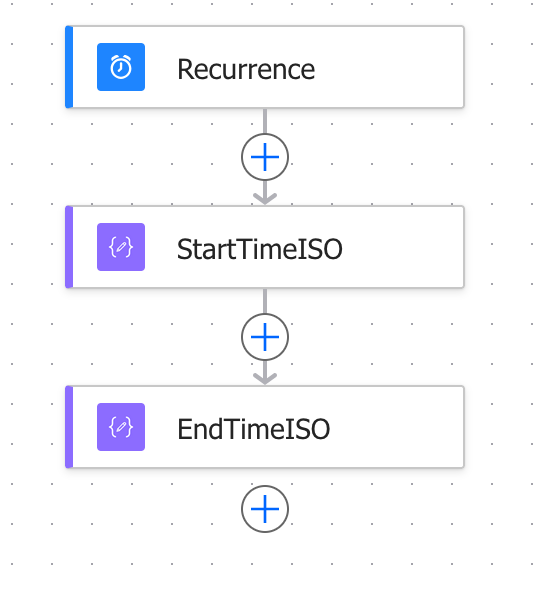Open StartTimeISO card via its blank right area

(403, 247)
